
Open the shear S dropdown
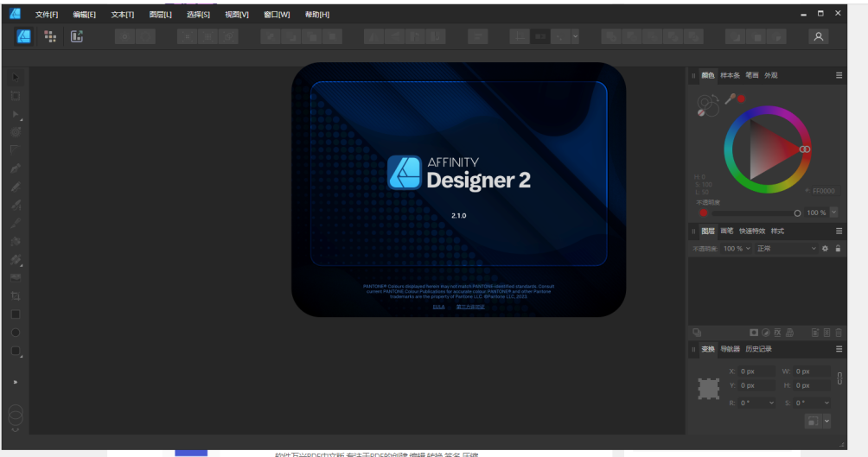click(x=827, y=403)
